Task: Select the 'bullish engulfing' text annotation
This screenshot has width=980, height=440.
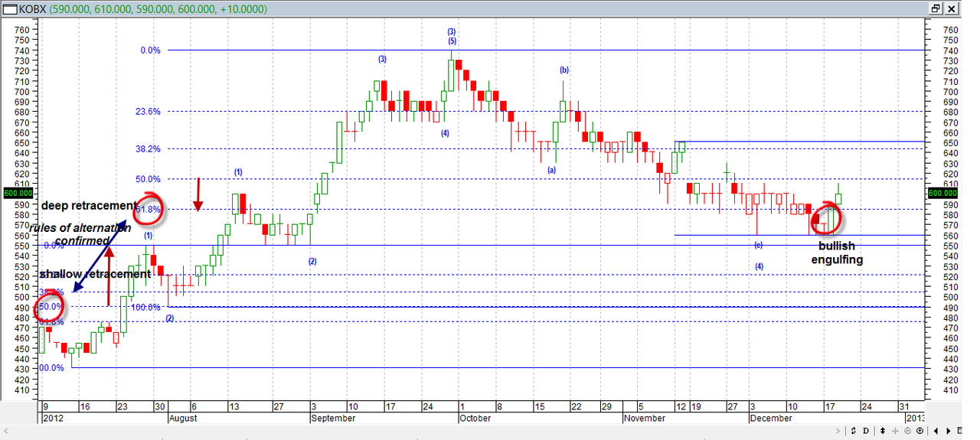Action: coord(837,253)
